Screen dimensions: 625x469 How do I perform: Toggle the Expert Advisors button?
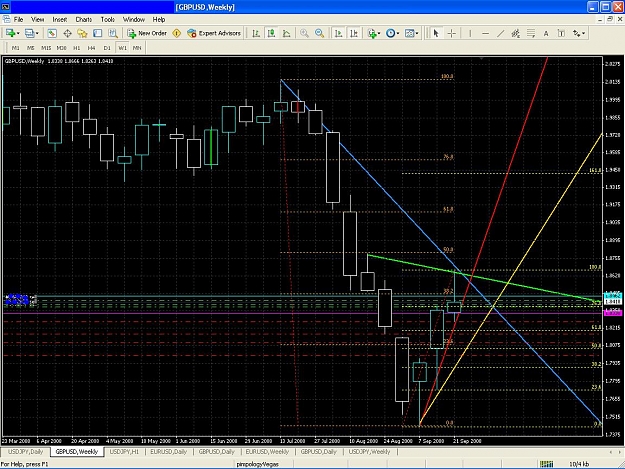coord(214,33)
